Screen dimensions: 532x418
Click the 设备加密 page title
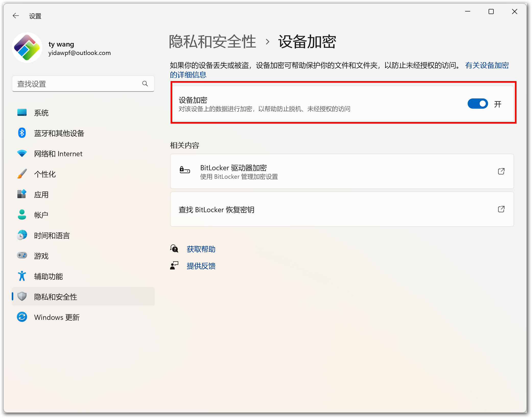pos(307,41)
